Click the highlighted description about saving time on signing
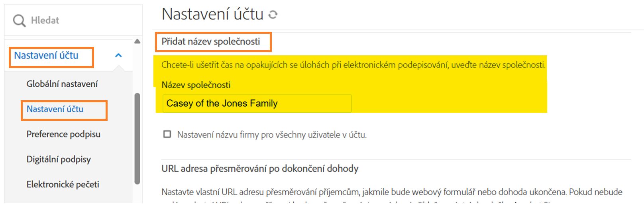644x204 pixels. 353,65
